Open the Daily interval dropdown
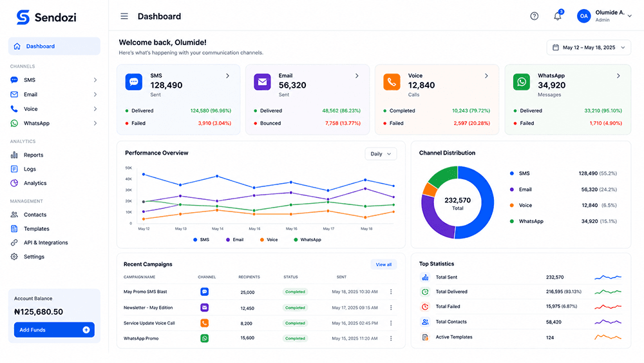Image resolution: width=644 pixels, height=363 pixels. pos(381,153)
